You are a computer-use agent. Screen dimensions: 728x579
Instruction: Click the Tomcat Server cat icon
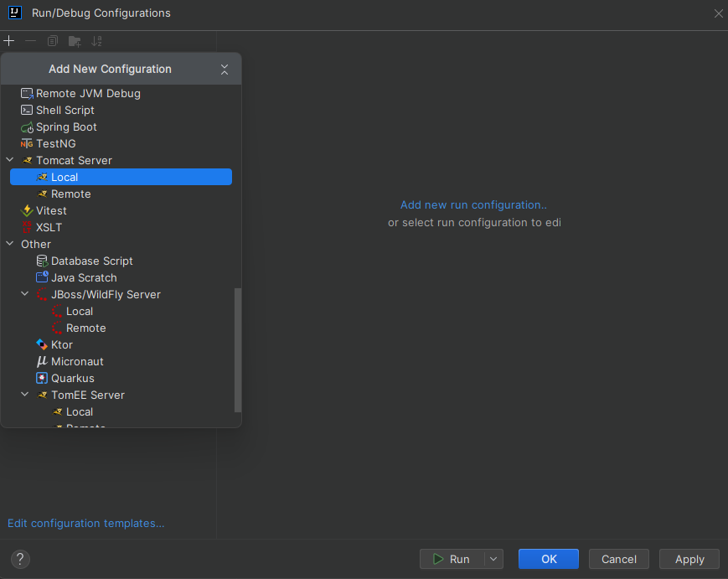pyautogui.click(x=28, y=160)
